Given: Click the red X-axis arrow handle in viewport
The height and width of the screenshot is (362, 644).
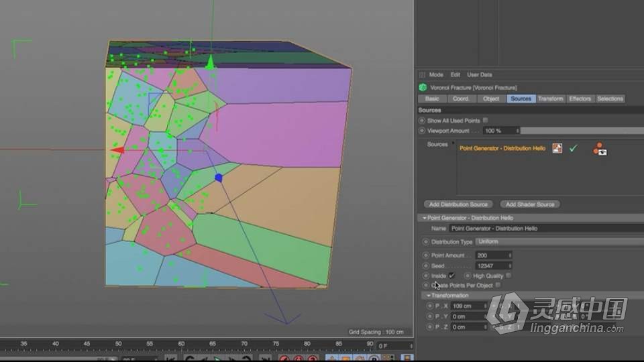Looking at the screenshot, I should (117, 150).
